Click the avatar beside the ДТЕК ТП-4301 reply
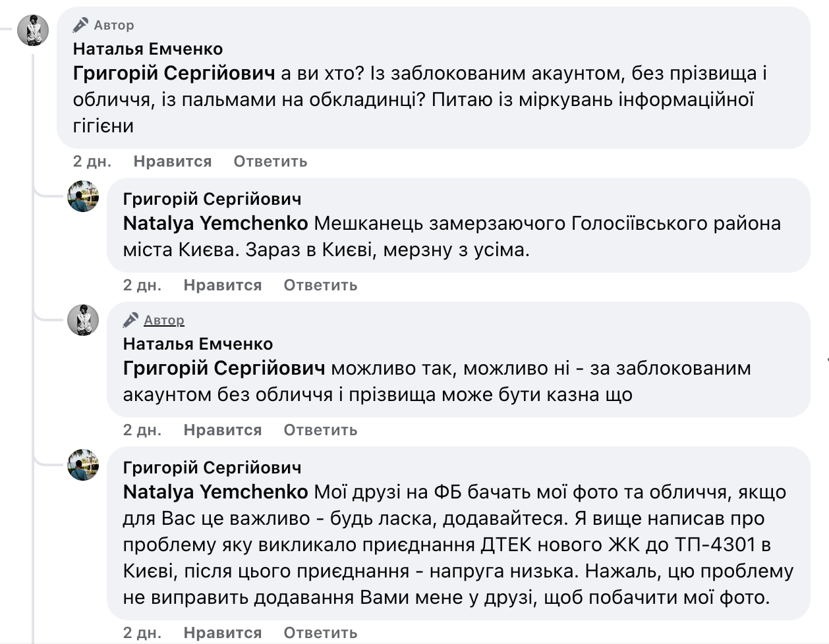The height and width of the screenshot is (644, 829). pyautogui.click(x=83, y=465)
